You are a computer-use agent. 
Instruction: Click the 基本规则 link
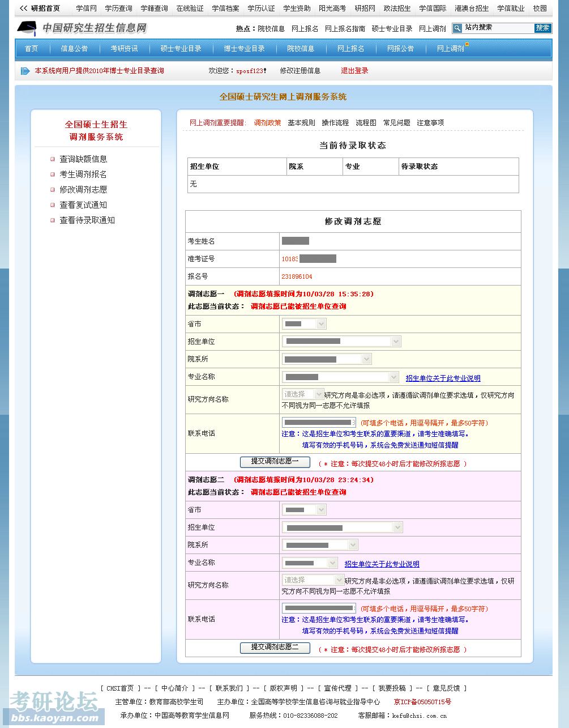tap(301, 123)
